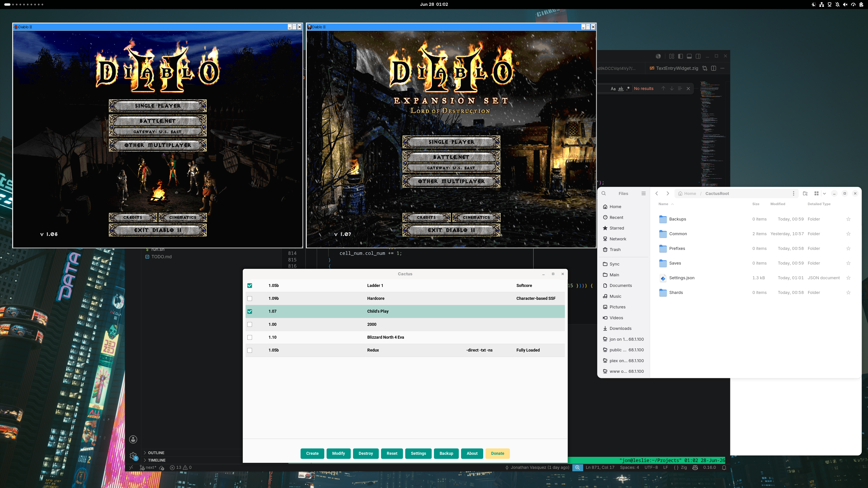This screenshot has height=488, width=868.
Task: Check the 1.05b Redux checkbox
Action: click(250, 350)
